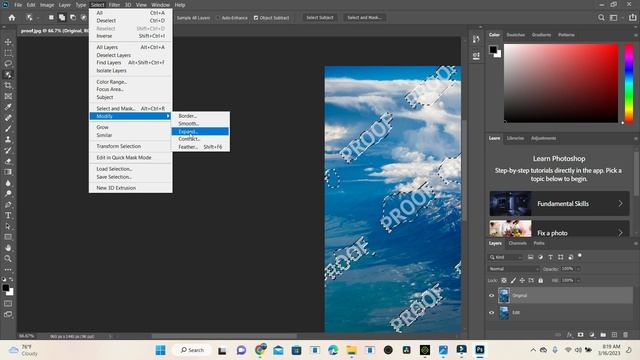Select the History Brush tool
Screen dimensions: 640x360
click(8, 150)
